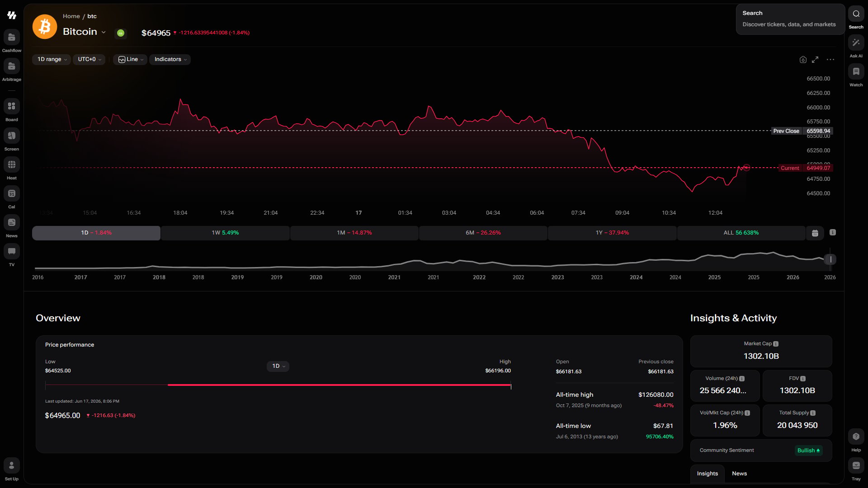The height and width of the screenshot is (488, 868).
Task: Click the Market Cap 1302.10B card
Action: click(761, 351)
